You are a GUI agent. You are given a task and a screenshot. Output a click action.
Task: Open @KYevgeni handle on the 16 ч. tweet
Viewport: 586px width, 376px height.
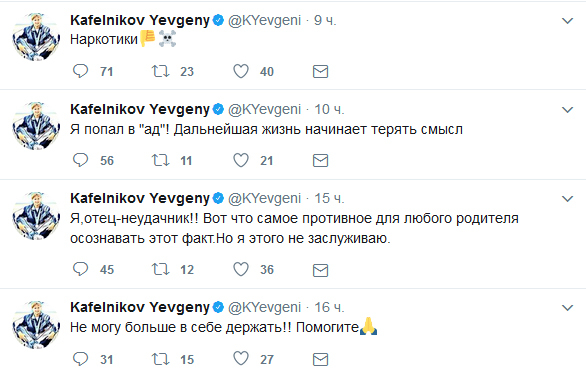coord(264,308)
